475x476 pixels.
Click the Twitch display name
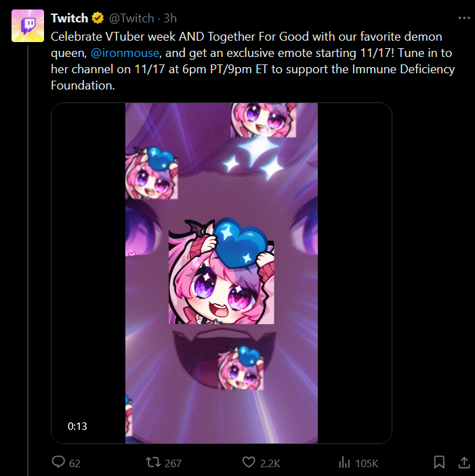(70, 18)
